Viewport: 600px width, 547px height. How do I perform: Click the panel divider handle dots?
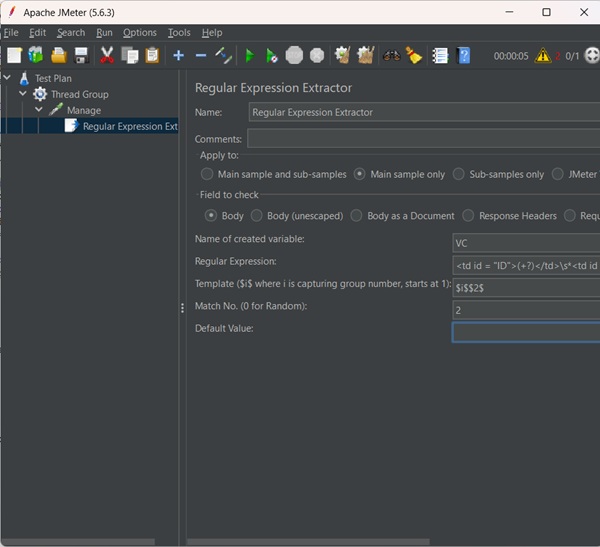tap(182, 308)
